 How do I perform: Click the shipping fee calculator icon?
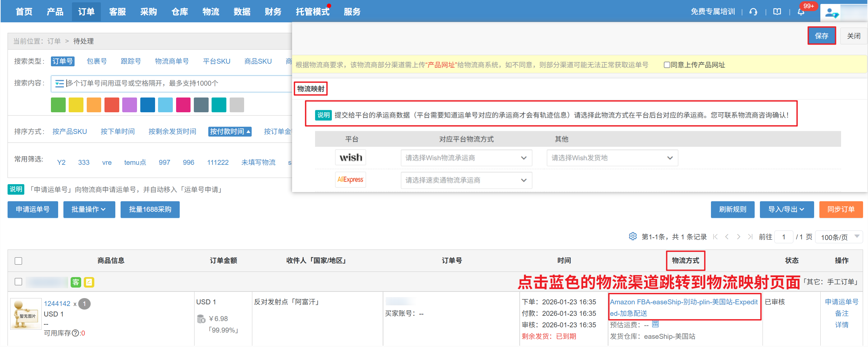(x=655, y=324)
